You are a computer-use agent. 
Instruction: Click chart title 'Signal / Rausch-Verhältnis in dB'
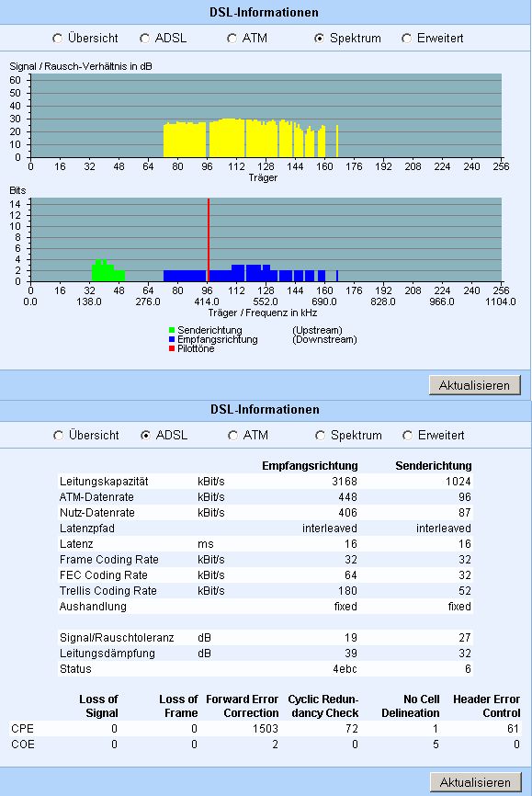[81, 66]
